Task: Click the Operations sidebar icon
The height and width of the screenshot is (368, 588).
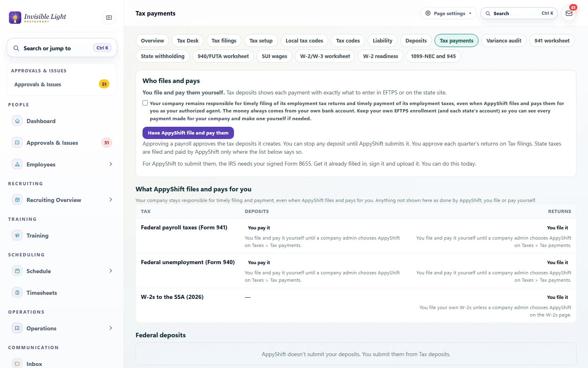Action: point(17,328)
